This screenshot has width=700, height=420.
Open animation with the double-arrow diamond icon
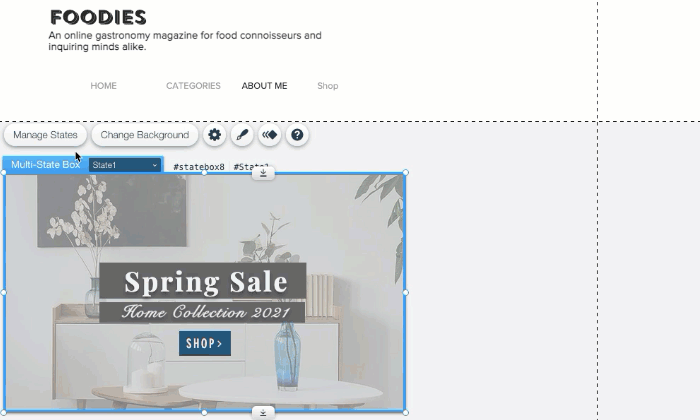coord(270,135)
